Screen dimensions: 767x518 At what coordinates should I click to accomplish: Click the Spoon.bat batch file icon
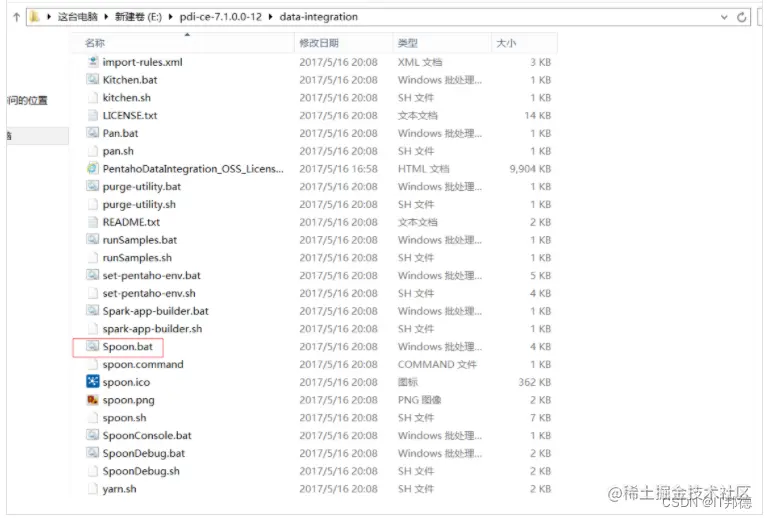92,346
